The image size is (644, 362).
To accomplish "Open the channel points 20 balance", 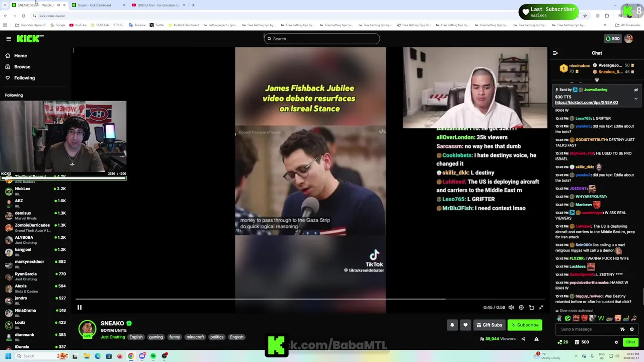I will (x=563, y=342).
